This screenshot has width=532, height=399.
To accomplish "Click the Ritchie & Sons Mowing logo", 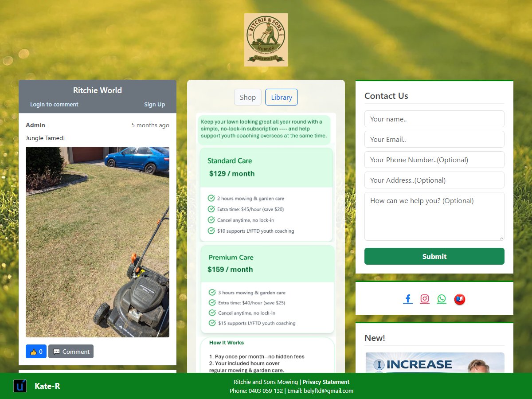I will 266,40.
